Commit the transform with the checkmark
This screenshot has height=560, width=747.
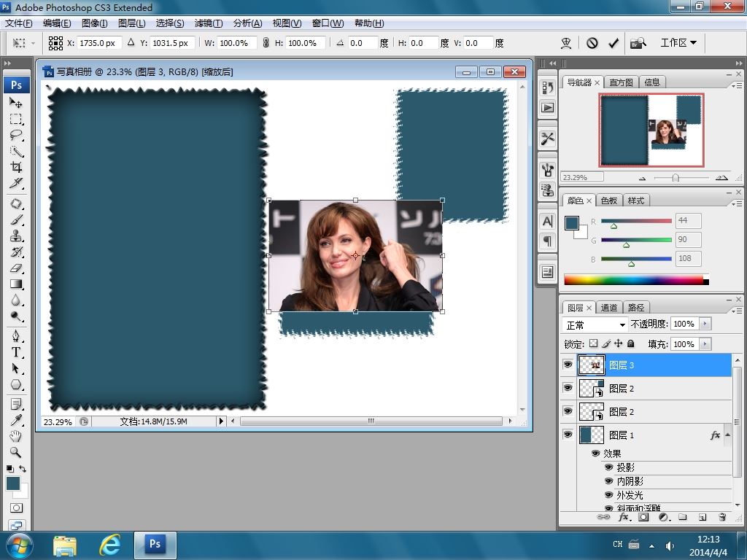(x=614, y=43)
